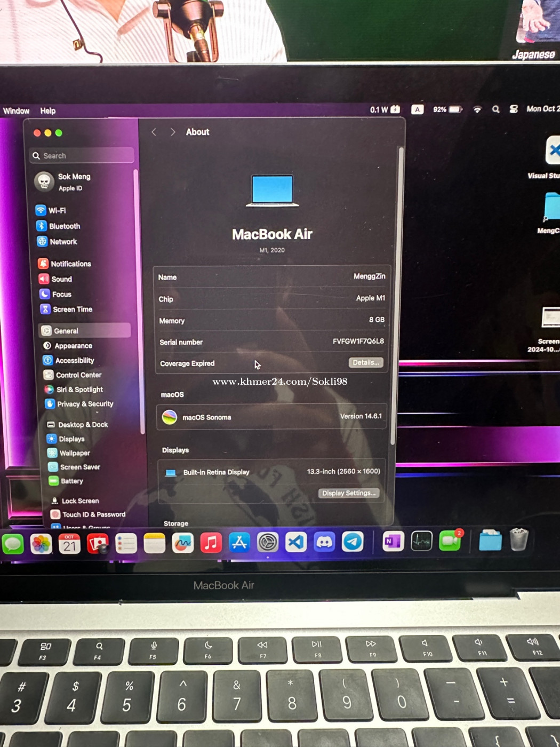Click System Settings icon in the Dock
560x747 pixels.
click(268, 543)
